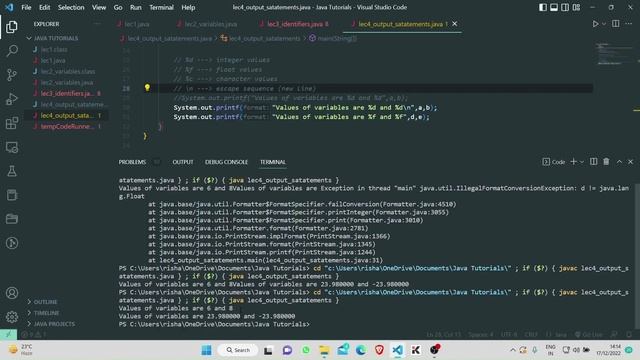Open the View menu
Viewport: 640px width, 360px height.
99,7
